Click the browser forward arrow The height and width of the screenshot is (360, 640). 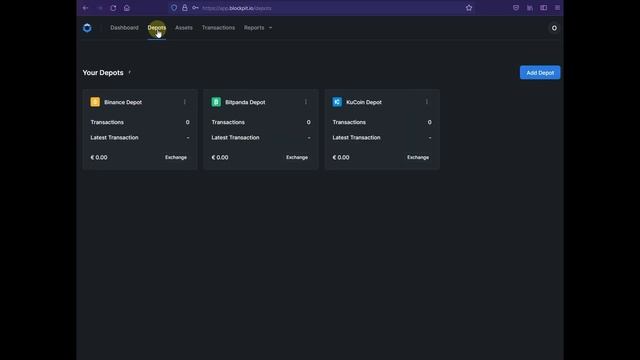pyautogui.click(x=99, y=8)
